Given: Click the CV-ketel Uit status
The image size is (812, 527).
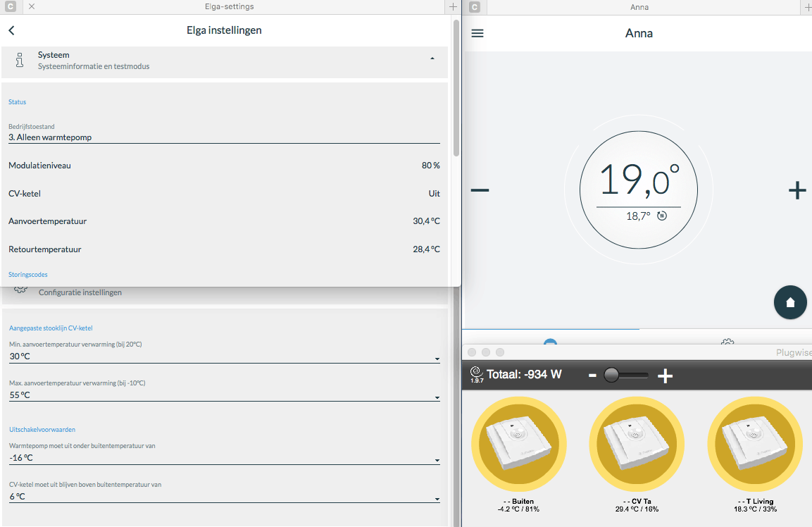Looking at the screenshot, I should coord(434,193).
